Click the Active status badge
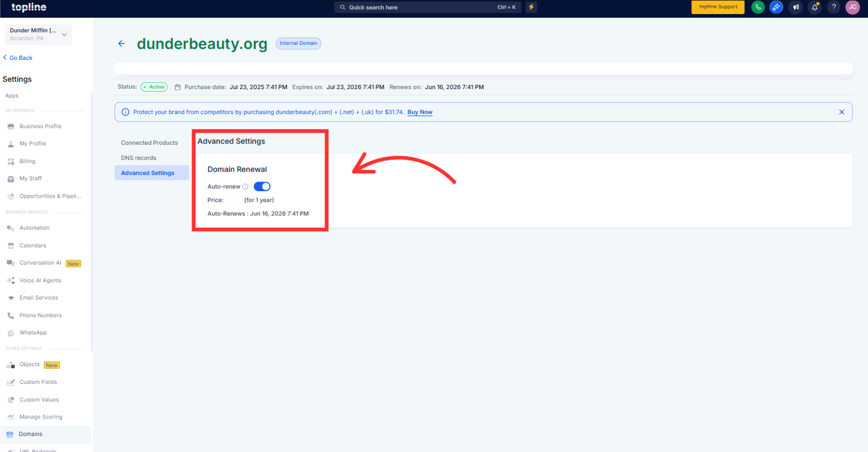This screenshot has width=868, height=452. [154, 87]
